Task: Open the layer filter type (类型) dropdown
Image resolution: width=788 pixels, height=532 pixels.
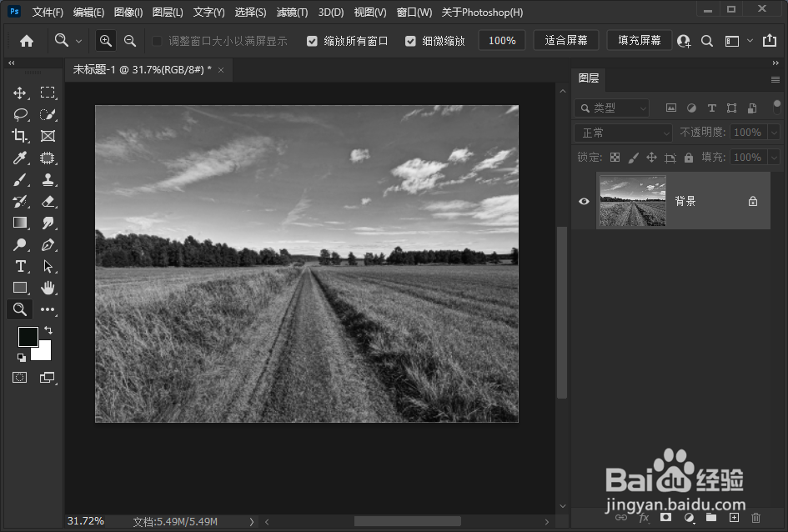Action: (x=611, y=108)
